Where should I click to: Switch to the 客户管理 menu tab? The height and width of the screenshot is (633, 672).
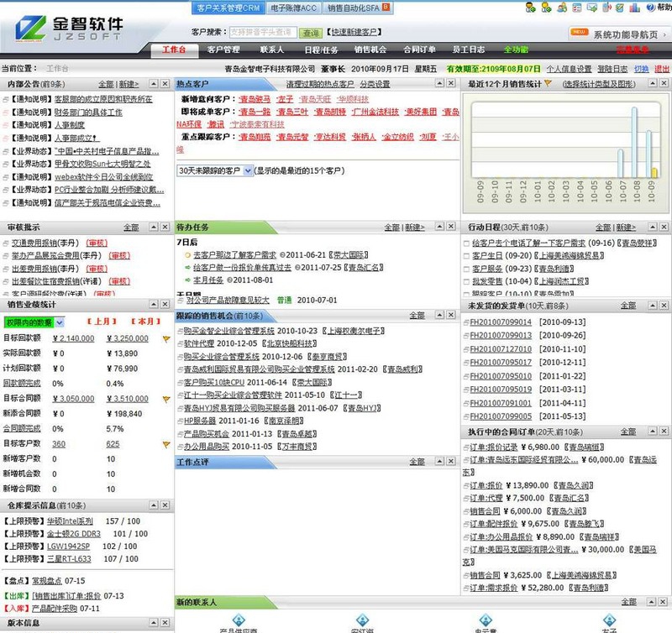point(223,50)
